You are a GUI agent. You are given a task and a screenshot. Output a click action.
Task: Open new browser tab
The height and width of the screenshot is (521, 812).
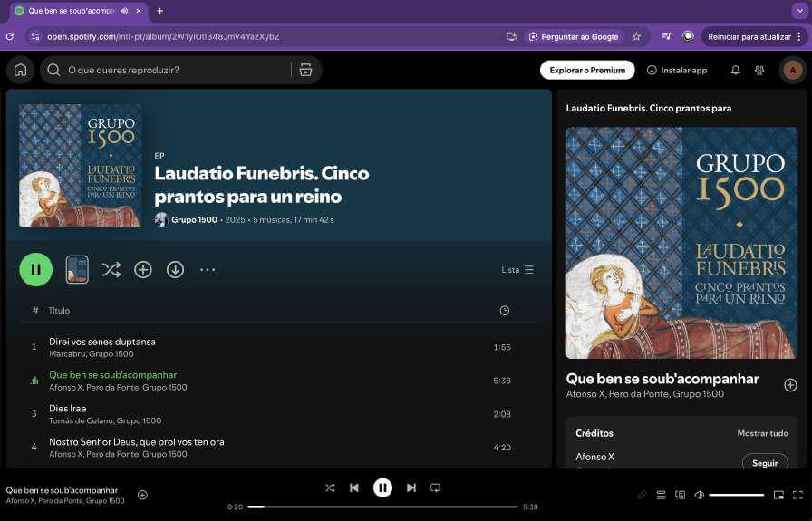(x=160, y=11)
